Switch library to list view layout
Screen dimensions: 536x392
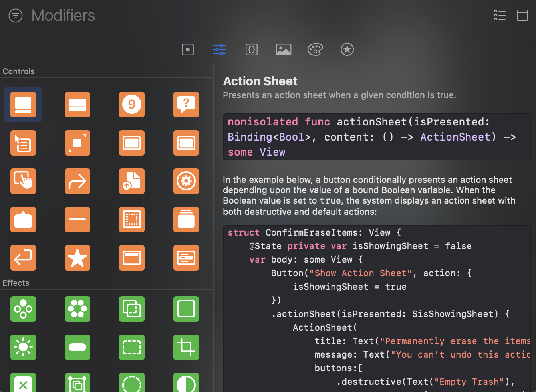(500, 15)
